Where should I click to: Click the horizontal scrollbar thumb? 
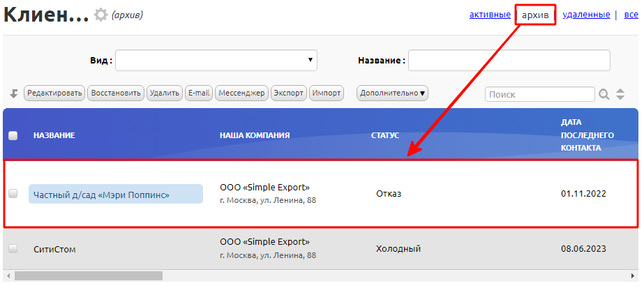(x=89, y=275)
